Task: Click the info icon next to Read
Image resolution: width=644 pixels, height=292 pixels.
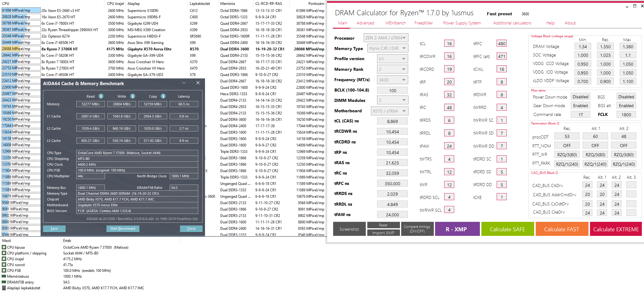Action: [x=101, y=96]
